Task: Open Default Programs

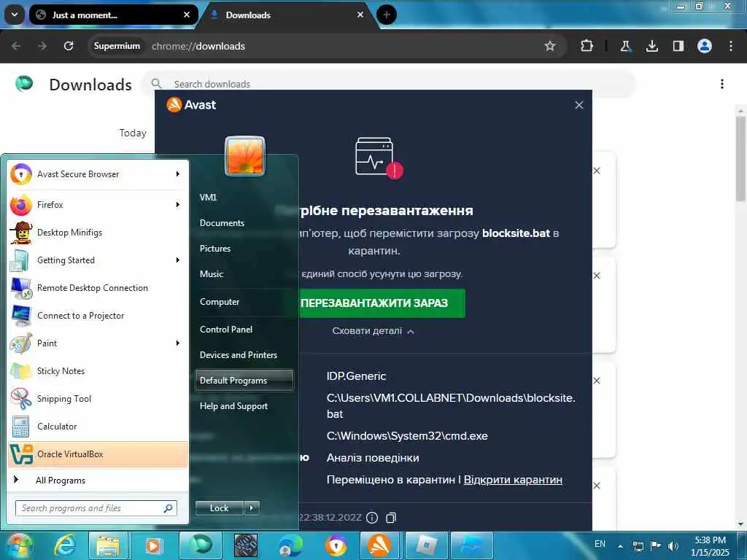Action: [244, 381]
